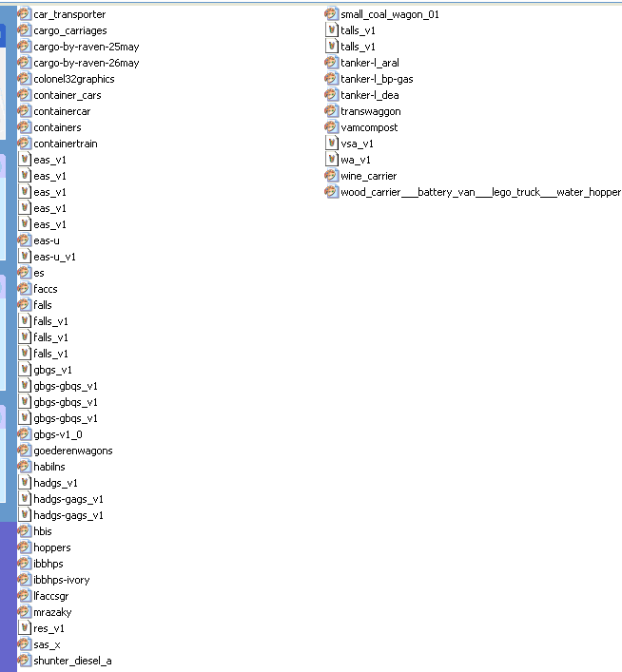The height and width of the screenshot is (672, 622).
Task: Click the gbgs_v1 document icon
Action: tap(25, 370)
